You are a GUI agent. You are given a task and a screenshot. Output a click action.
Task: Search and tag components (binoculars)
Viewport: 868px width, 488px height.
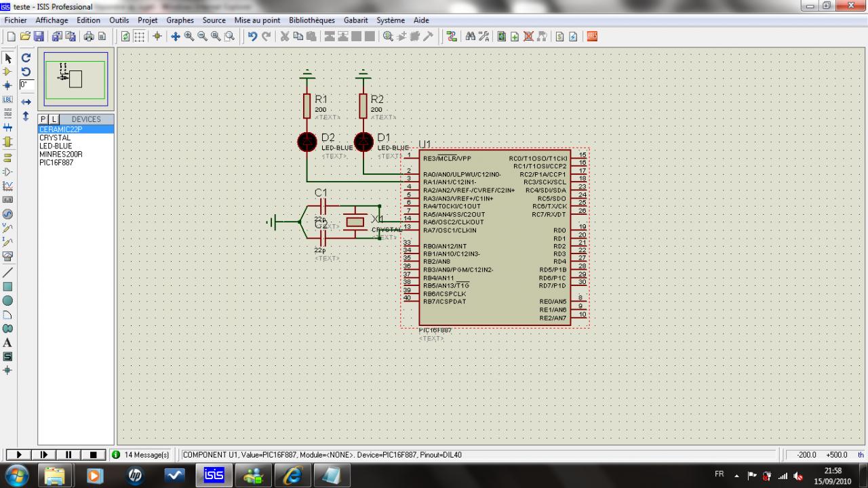pos(470,36)
